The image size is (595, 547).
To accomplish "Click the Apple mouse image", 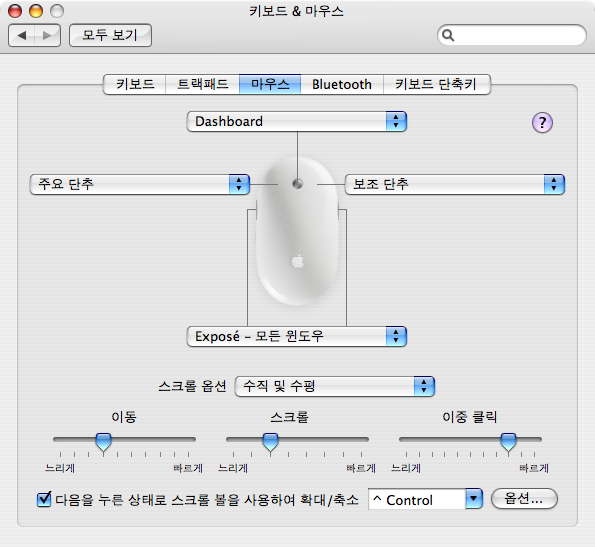I will [x=298, y=231].
